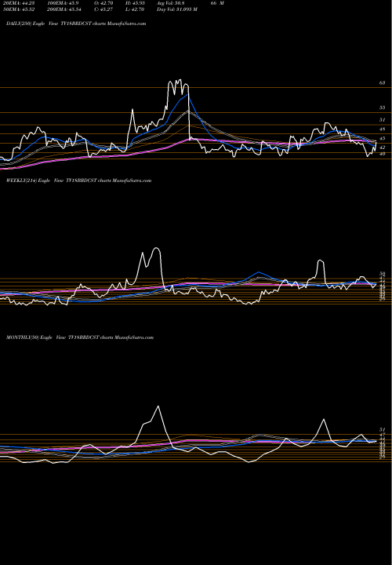The image size is (392, 565).
Task: Click the close price 'C:' value
Action: pyautogui.click(x=103, y=9)
